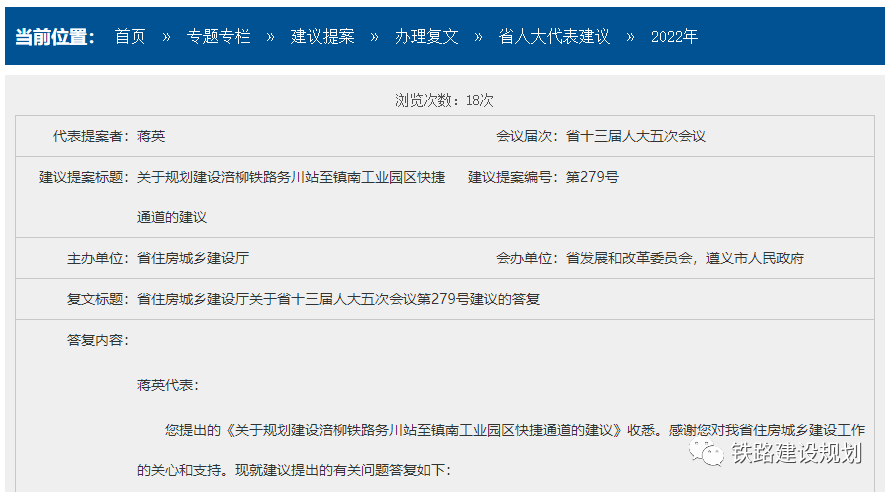Click host unit value 省住房城乡建设厅
Image resolution: width=891 pixels, height=492 pixels.
click(193, 258)
